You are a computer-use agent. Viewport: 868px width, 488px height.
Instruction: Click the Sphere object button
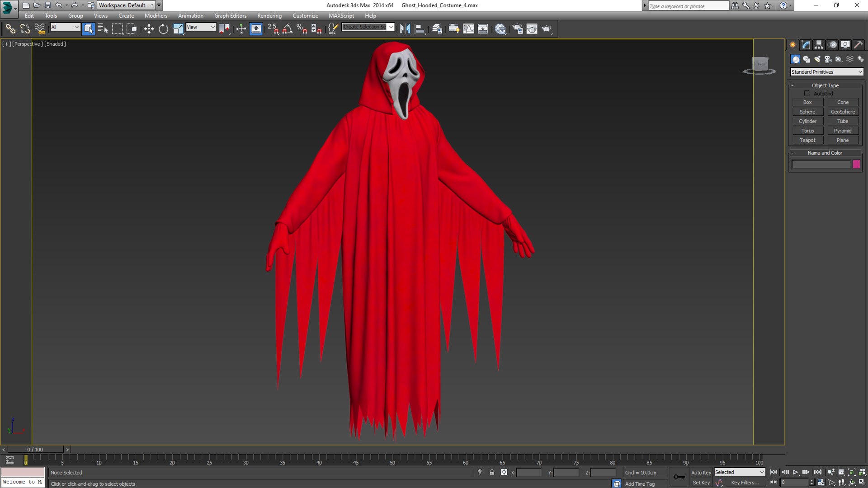tap(807, 112)
